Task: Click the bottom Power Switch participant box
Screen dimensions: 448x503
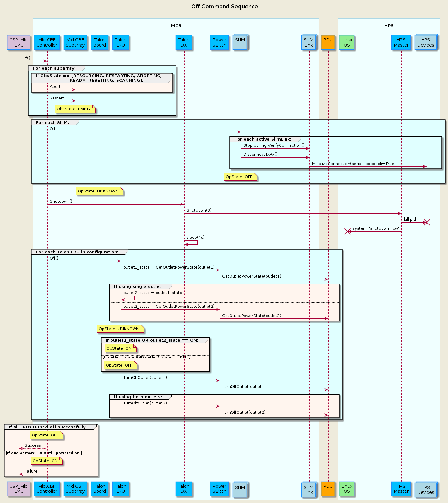Action: coord(219,489)
